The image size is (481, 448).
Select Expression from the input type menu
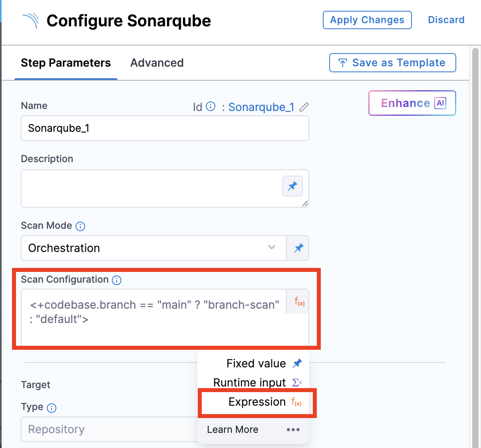coord(257,402)
